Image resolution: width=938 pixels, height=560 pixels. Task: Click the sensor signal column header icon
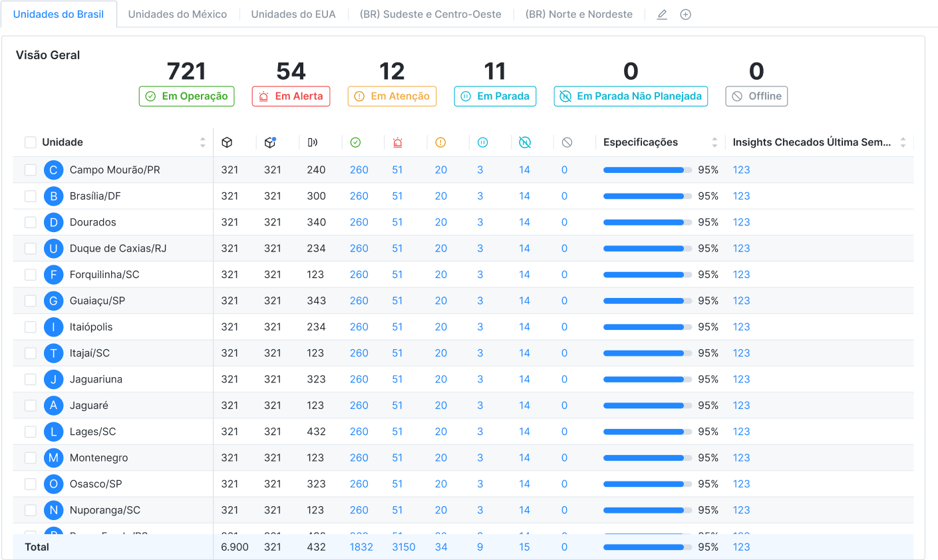point(313,142)
